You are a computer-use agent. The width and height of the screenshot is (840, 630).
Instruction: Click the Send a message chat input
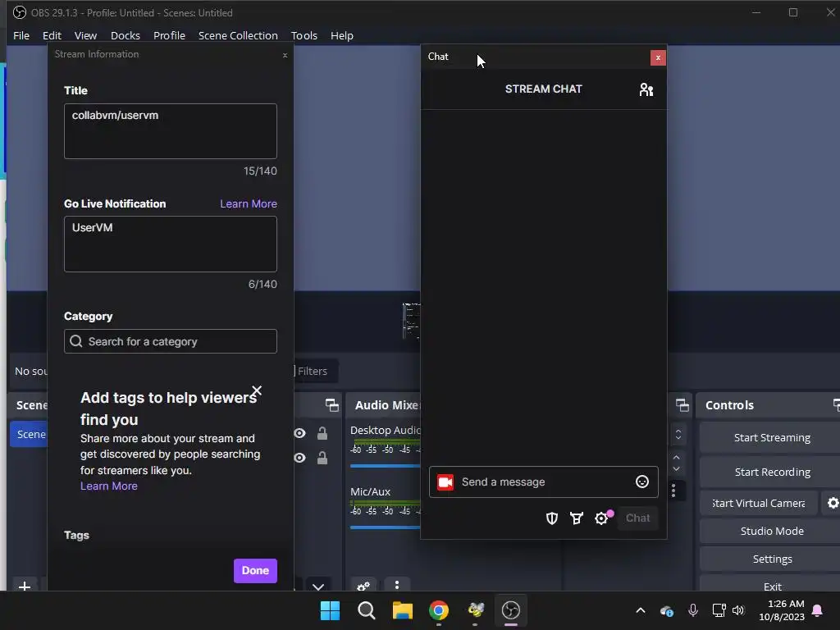543,482
